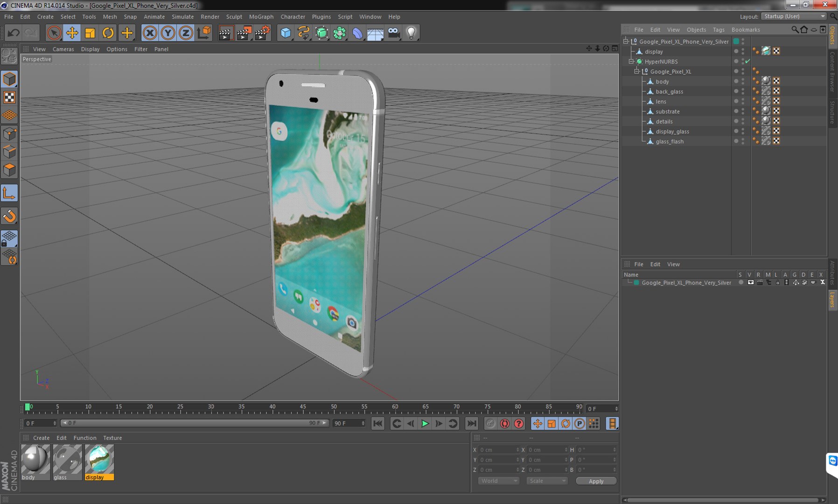838x504 pixels.
Task: Open the spline pen tools
Action: (304, 33)
